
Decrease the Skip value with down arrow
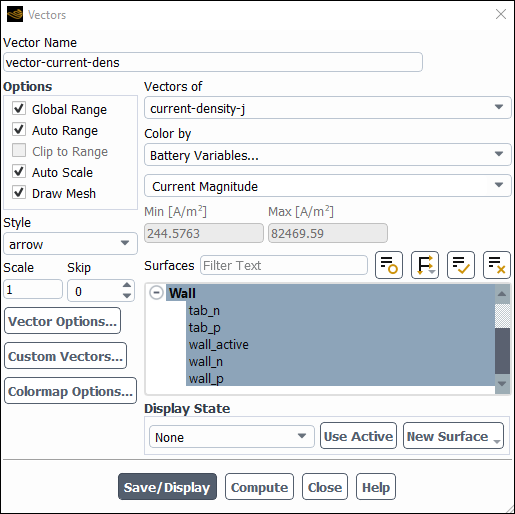(127, 296)
